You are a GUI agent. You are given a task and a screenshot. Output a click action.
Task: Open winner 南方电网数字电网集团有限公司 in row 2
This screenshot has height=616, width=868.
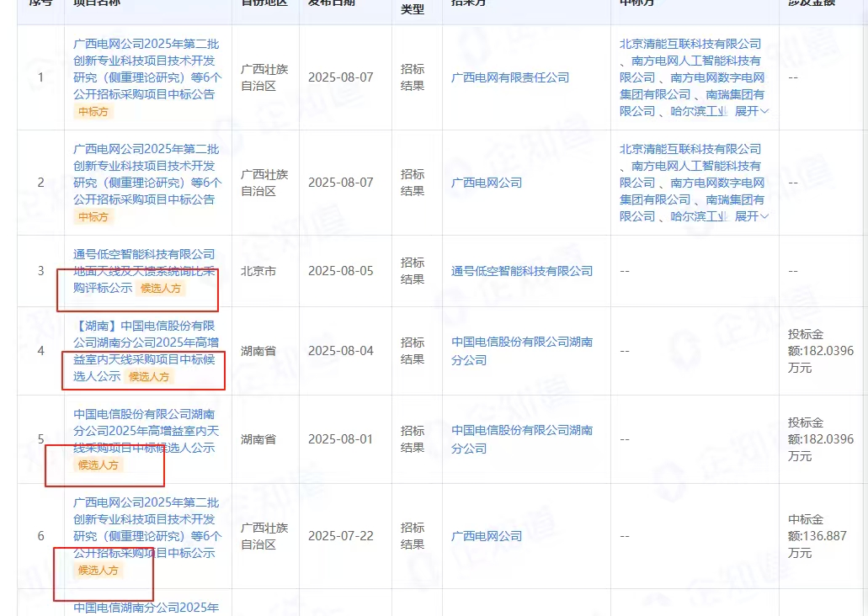(x=692, y=191)
